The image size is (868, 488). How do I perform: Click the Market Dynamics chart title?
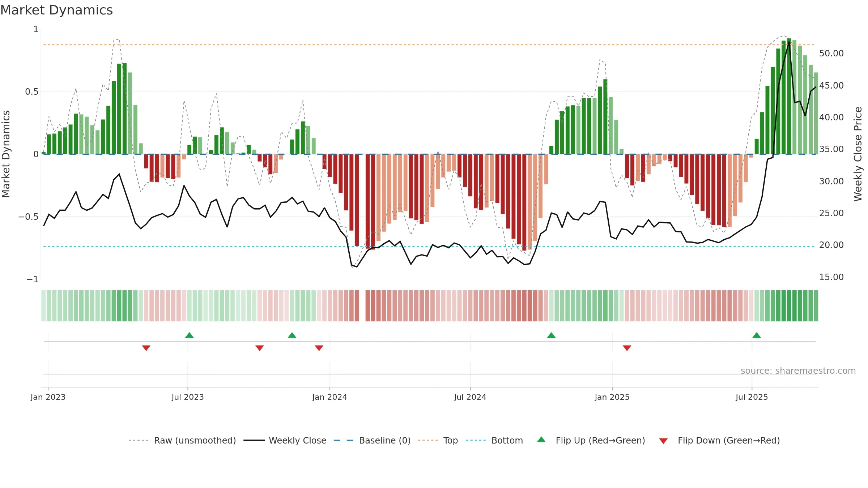[56, 10]
